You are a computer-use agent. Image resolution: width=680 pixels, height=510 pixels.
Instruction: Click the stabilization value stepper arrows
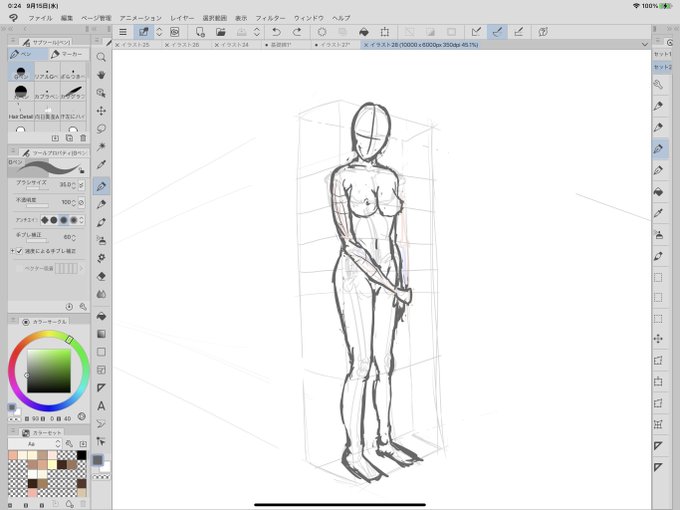tap(73, 238)
